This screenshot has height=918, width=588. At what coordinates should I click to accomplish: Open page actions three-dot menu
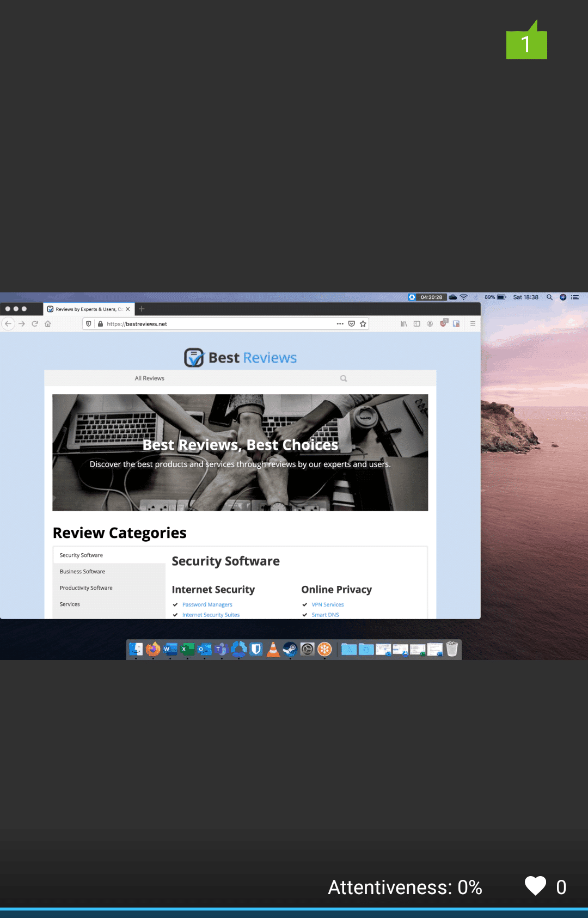pos(340,323)
